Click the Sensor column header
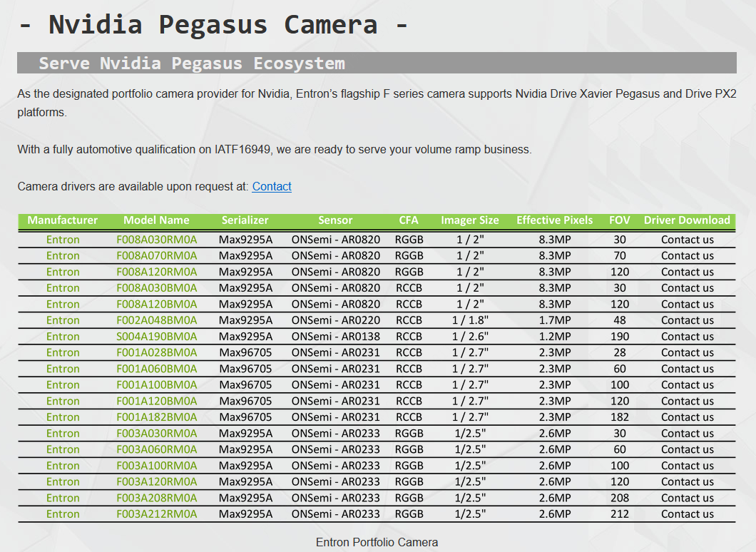Screen dimensions: 756x552 [336, 220]
